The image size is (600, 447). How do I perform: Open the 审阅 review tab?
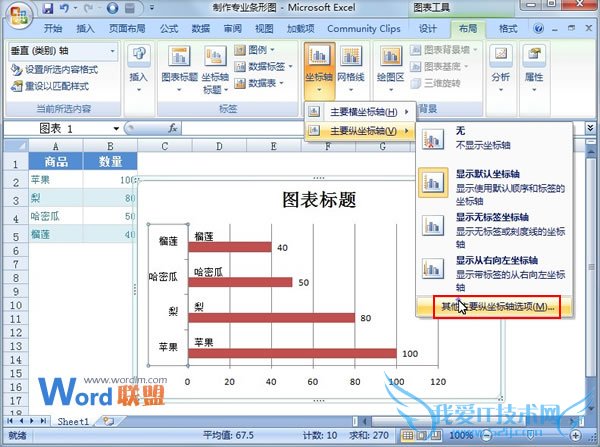[232, 28]
